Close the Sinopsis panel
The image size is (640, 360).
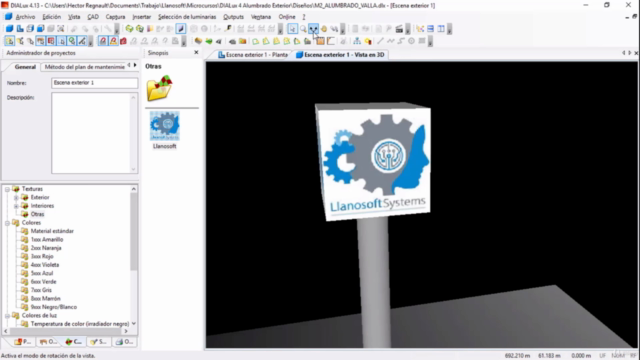tap(196, 53)
